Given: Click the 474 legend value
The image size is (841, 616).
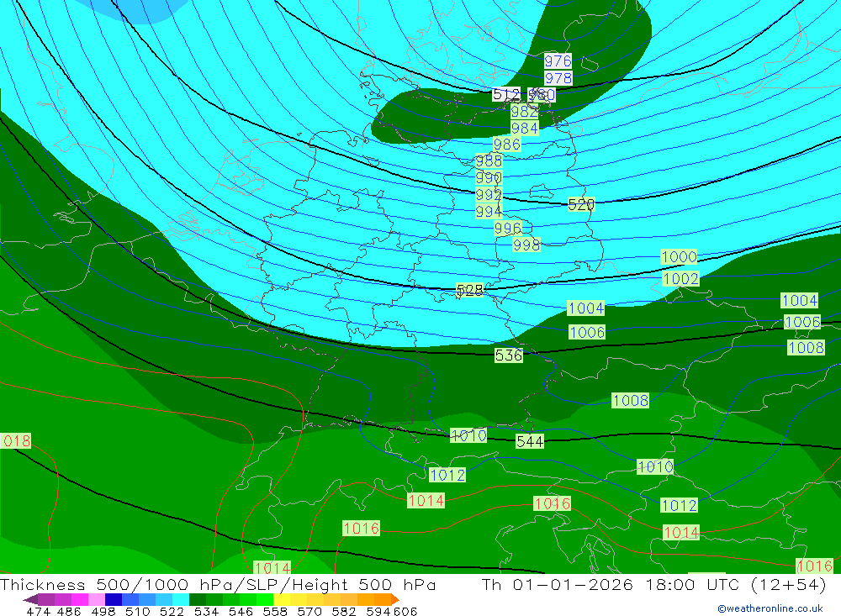Looking at the screenshot, I should coord(38,611).
